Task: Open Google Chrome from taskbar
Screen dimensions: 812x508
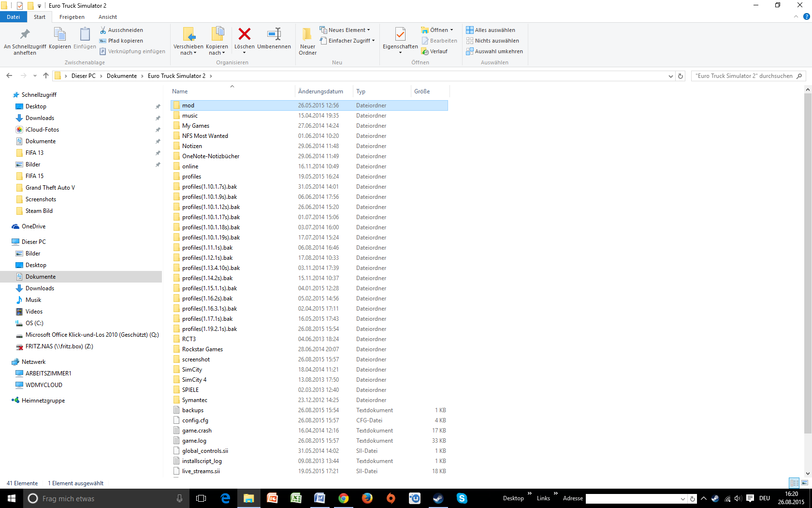Action: pyautogui.click(x=343, y=498)
